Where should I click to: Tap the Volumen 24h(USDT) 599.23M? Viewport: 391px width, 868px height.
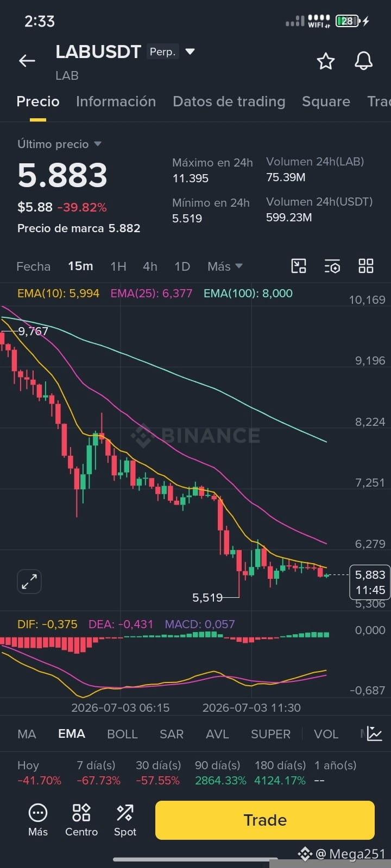319,209
